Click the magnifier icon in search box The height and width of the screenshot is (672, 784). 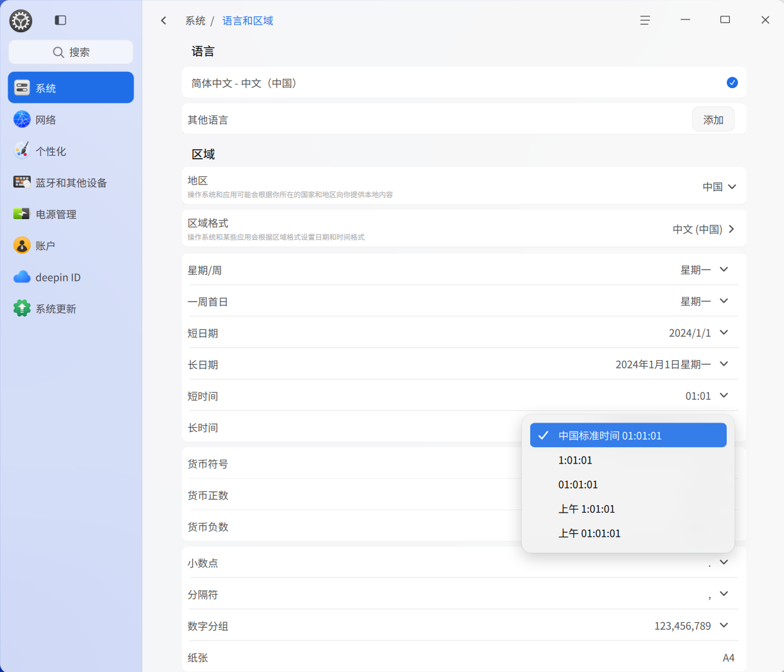point(59,52)
